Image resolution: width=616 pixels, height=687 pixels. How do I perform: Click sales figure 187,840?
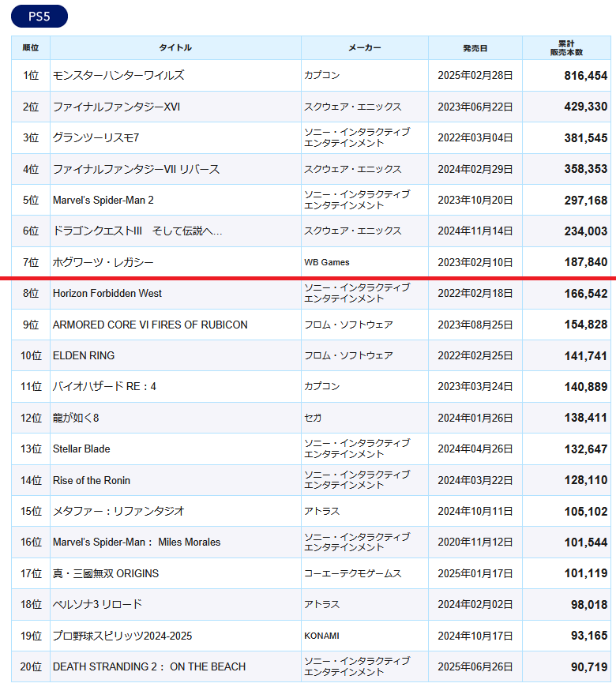coord(586,262)
